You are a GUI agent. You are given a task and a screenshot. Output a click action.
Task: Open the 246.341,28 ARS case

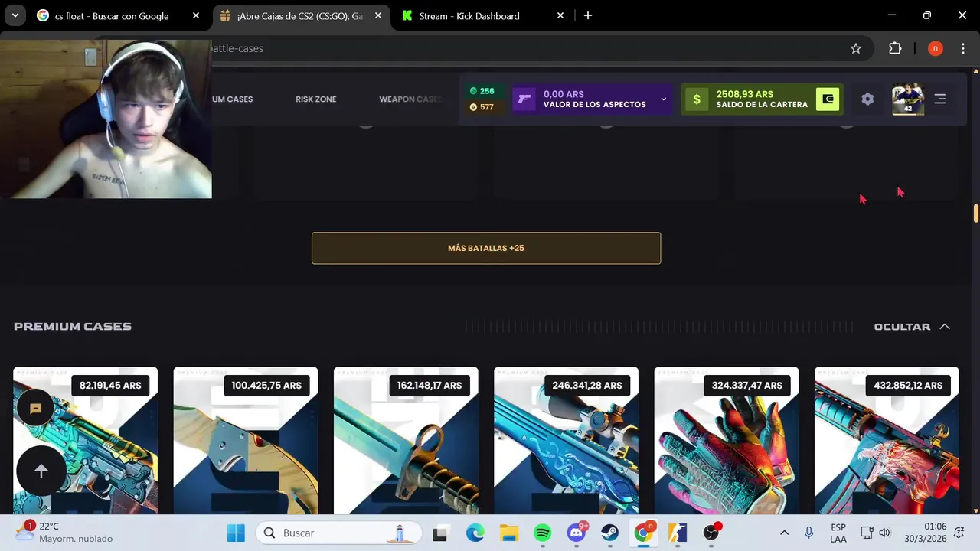[566, 441]
